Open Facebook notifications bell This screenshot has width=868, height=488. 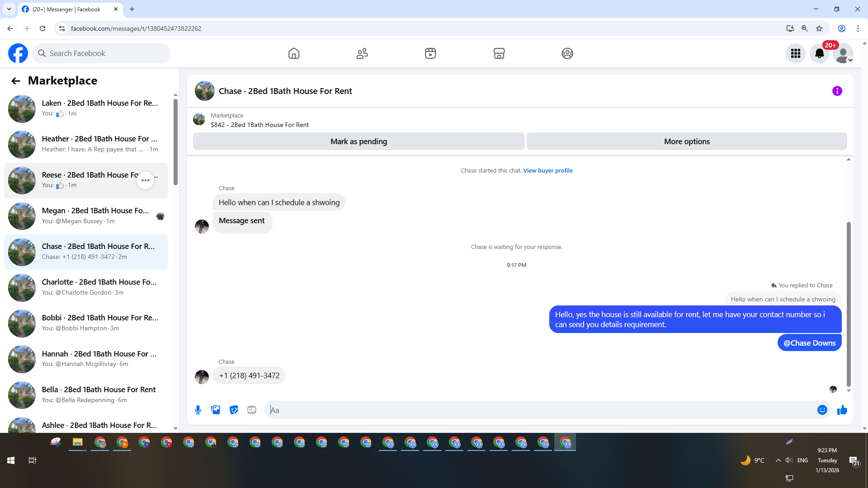click(x=819, y=53)
